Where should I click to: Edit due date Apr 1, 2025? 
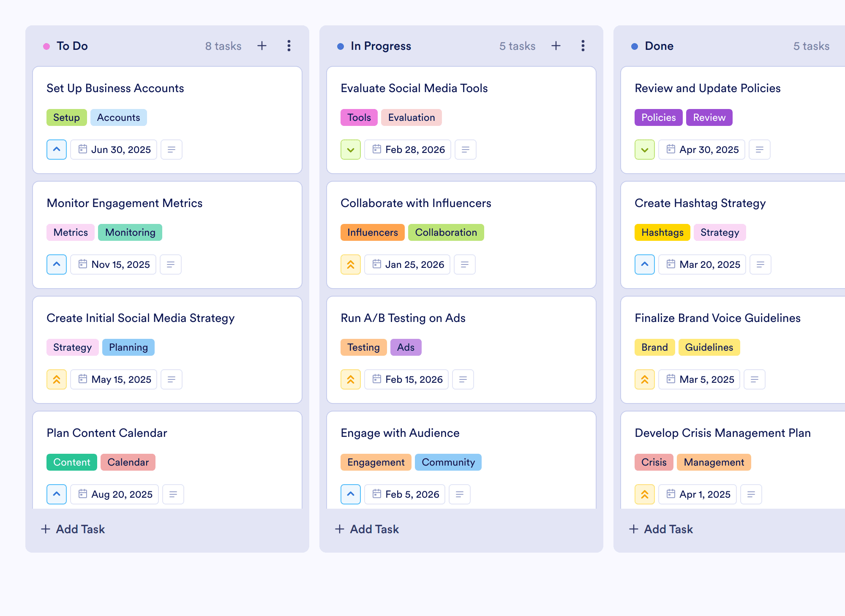click(698, 494)
